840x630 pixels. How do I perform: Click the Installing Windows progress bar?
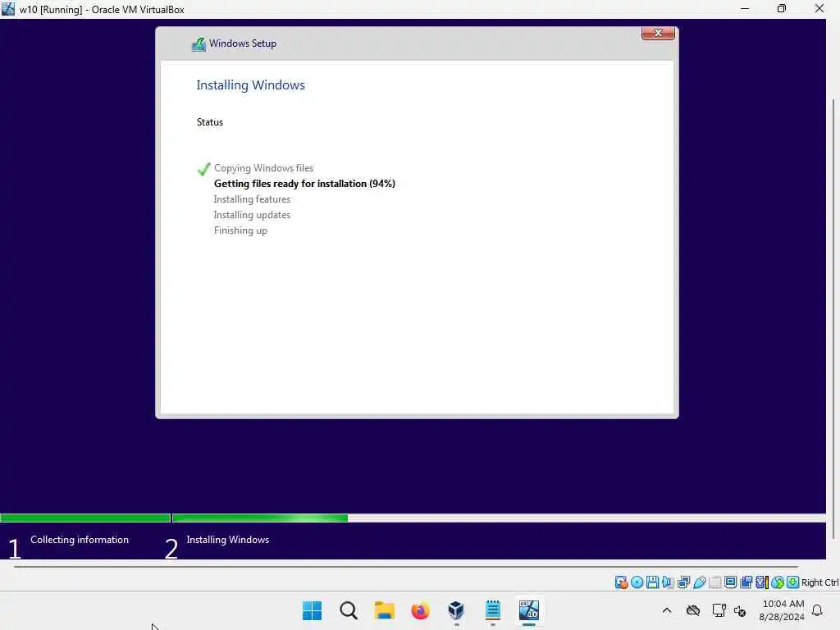tap(499, 518)
